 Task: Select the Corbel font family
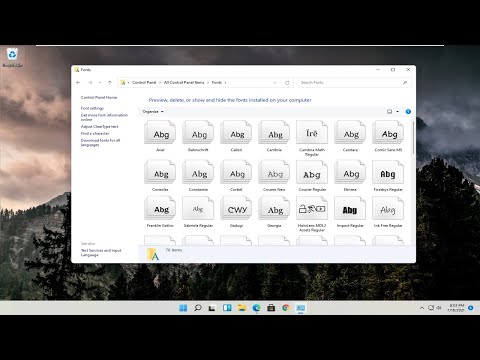(x=236, y=176)
